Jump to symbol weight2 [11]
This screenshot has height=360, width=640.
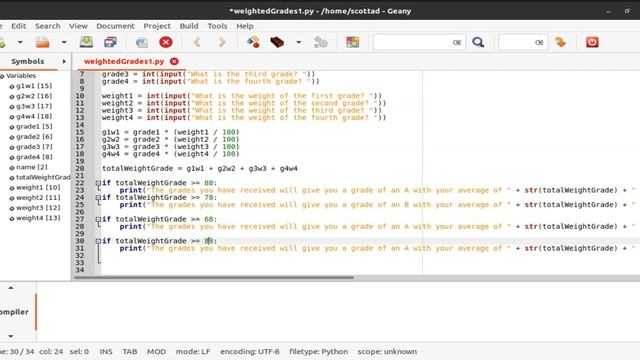(x=38, y=198)
